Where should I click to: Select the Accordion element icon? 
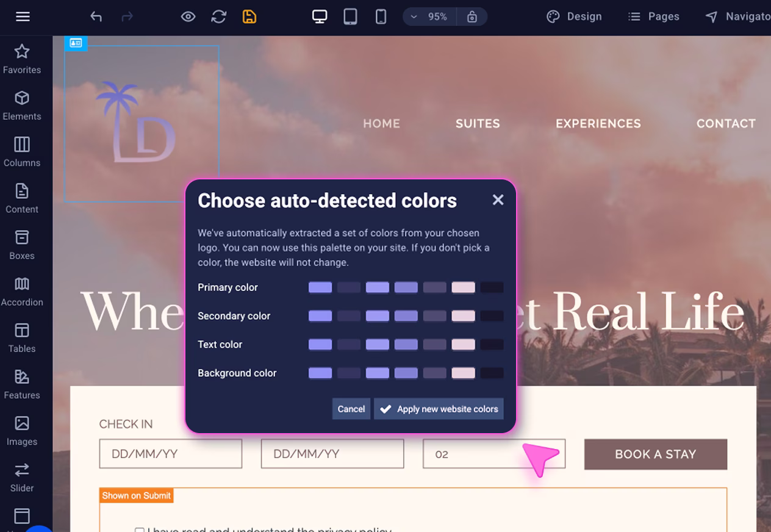pyautogui.click(x=22, y=290)
